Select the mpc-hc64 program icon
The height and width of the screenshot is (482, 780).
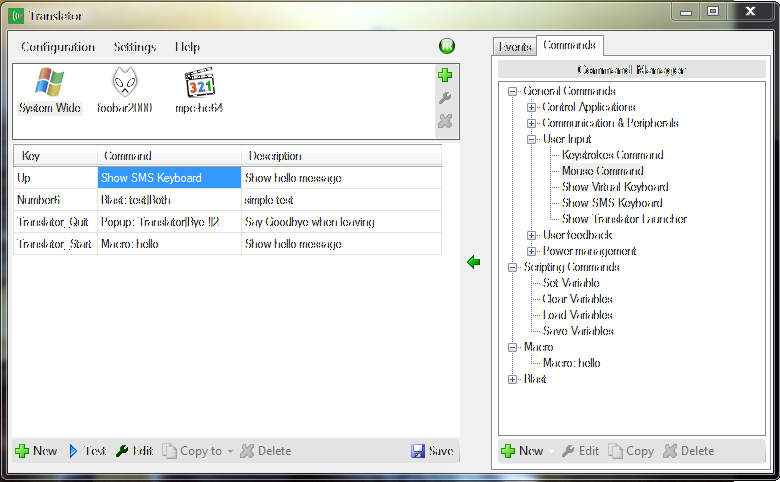(199, 91)
